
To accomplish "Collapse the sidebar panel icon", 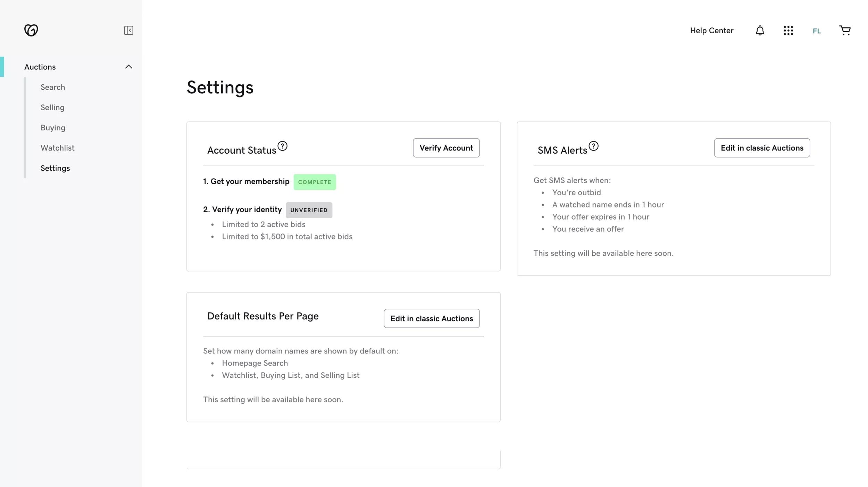I will 128,31.
